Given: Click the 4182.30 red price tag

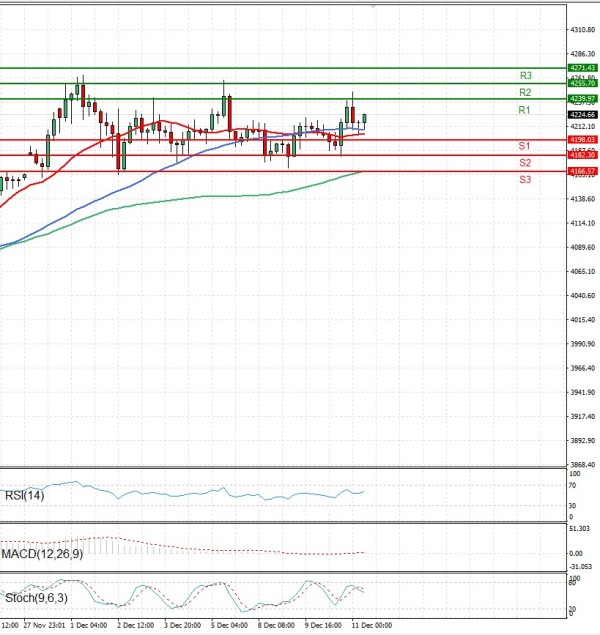Looking at the screenshot, I should [x=582, y=156].
